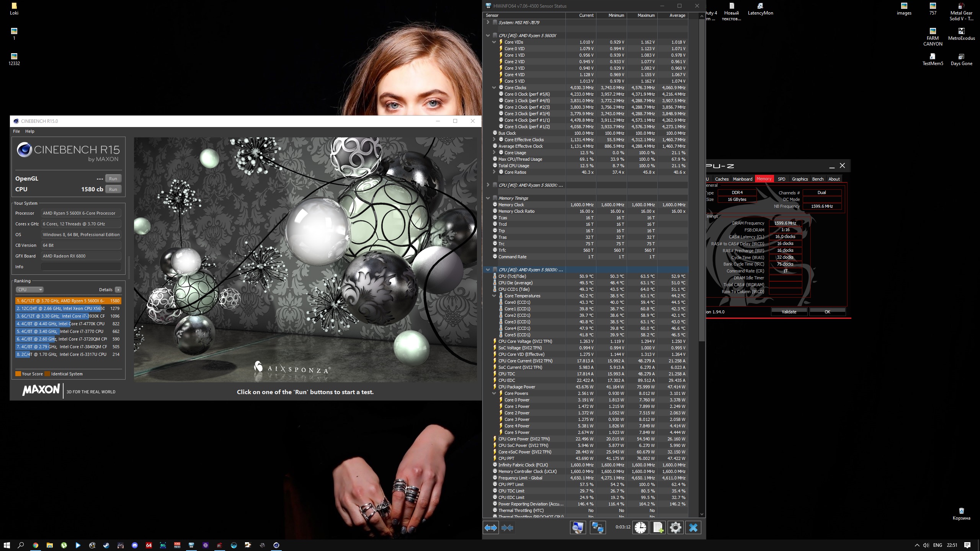
Task: Collapse the Memory Timings section
Action: click(x=488, y=198)
